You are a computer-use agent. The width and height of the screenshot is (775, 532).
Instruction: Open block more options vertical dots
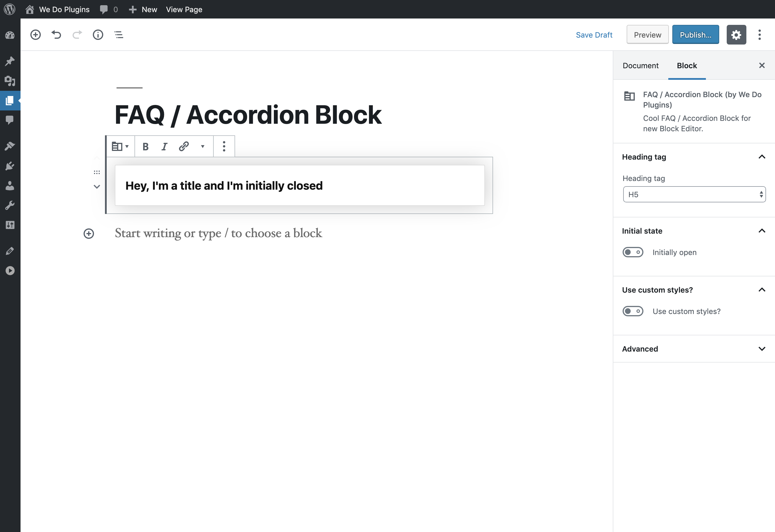[x=224, y=146]
